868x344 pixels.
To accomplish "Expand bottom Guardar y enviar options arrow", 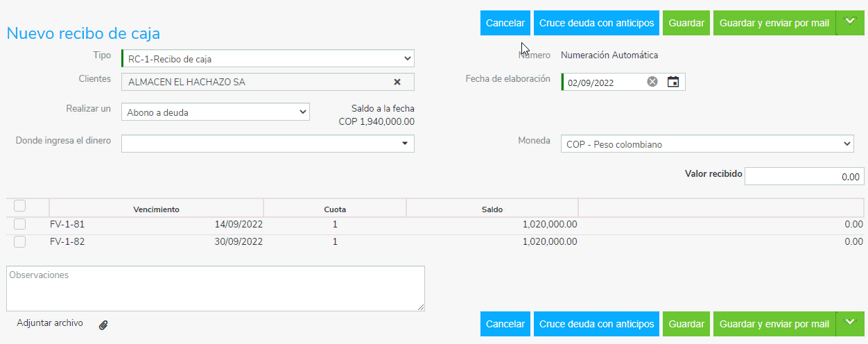I will point(850,323).
